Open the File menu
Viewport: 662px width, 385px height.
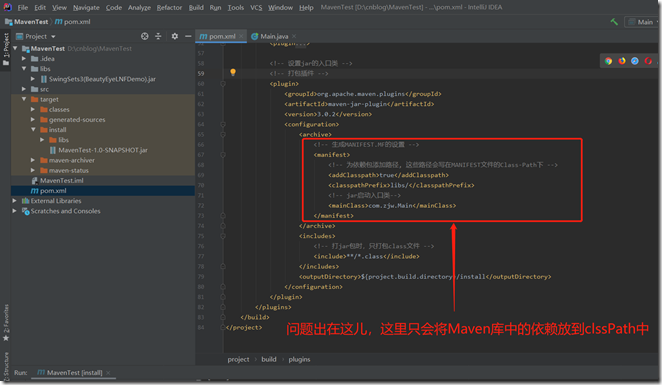click(x=23, y=8)
